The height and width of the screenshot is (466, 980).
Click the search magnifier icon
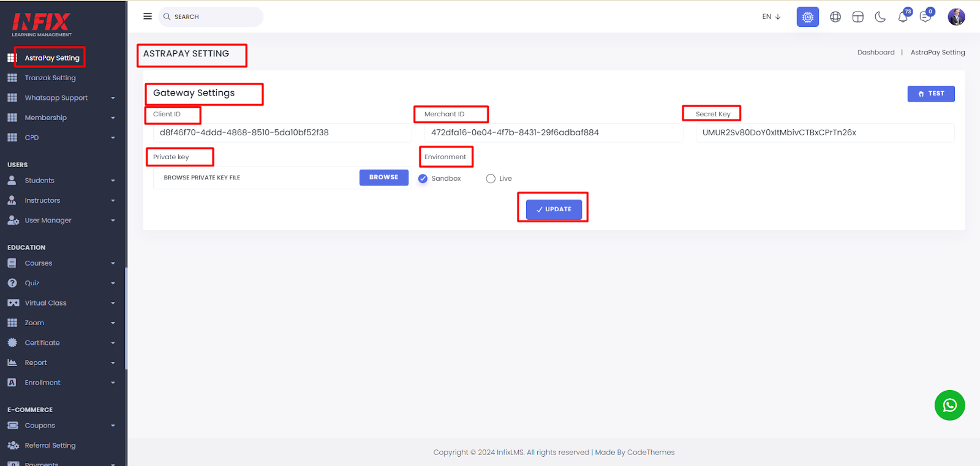(x=167, y=17)
